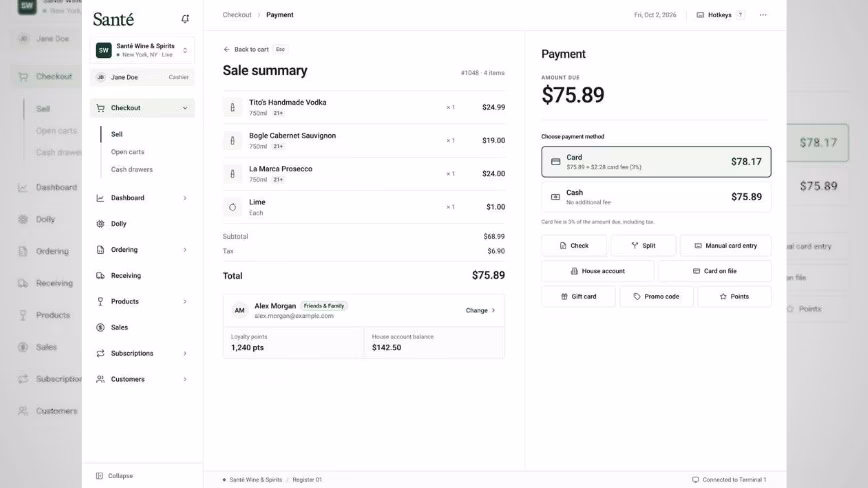Click the Tito's Handmade Vodka bottle icon
This screenshot has height=488, width=868.
pyautogui.click(x=232, y=107)
